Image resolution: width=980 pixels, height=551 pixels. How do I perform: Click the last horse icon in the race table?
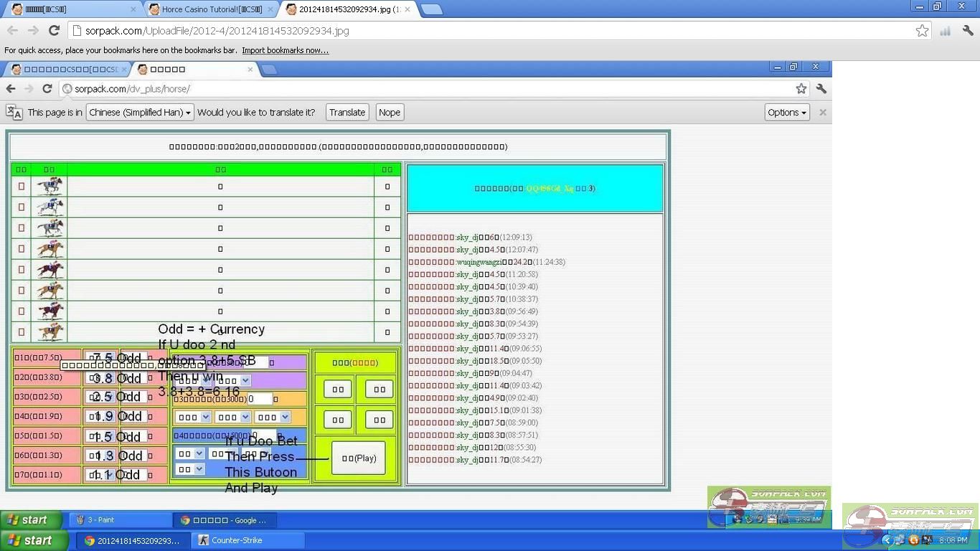click(x=50, y=331)
